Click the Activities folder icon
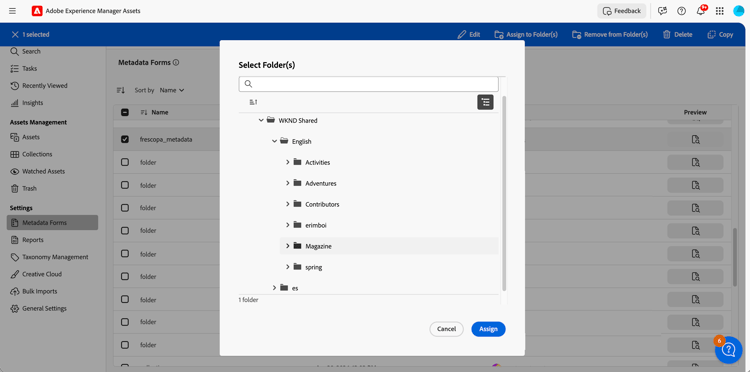 [297, 162]
